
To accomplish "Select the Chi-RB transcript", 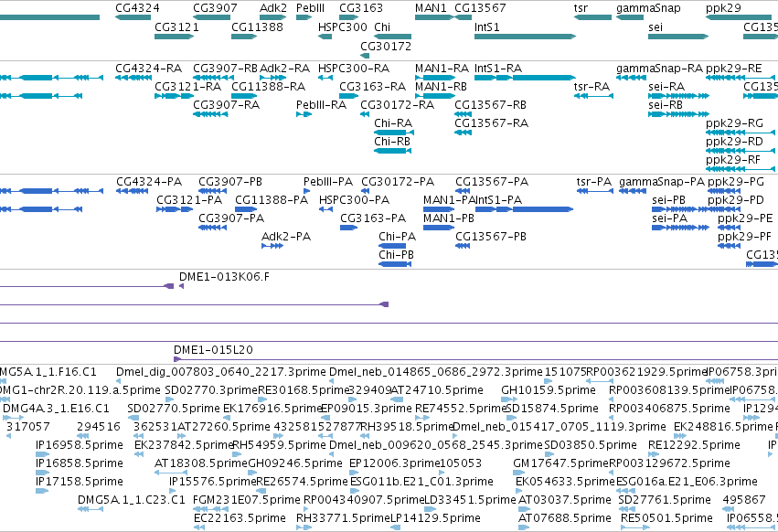I will click(x=392, y=151).
